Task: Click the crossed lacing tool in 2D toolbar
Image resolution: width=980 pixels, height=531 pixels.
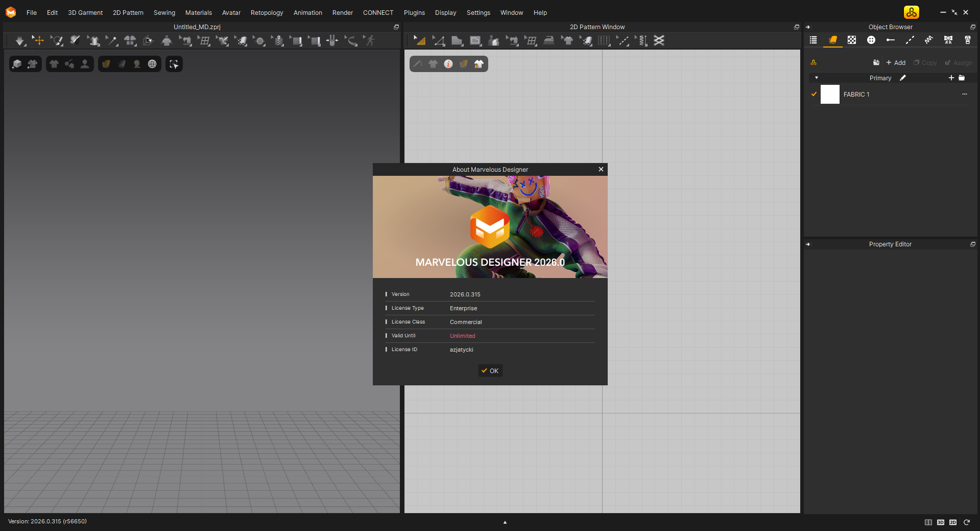Action: point(659,40)
